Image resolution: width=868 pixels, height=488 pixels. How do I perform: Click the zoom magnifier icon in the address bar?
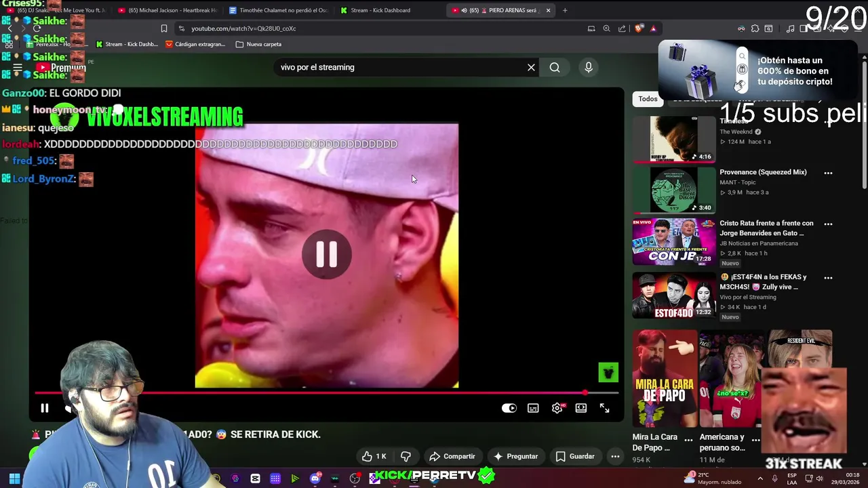[606, 28]
